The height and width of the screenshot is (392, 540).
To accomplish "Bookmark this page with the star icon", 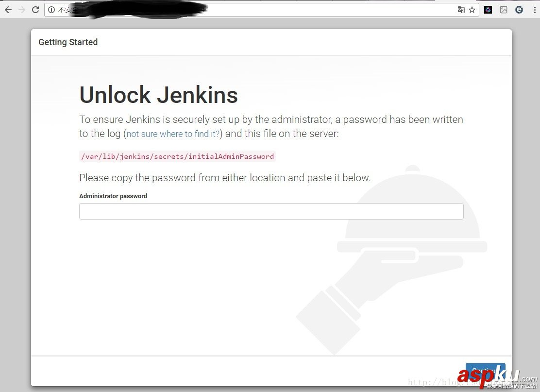I will click(x=472, y=10).
